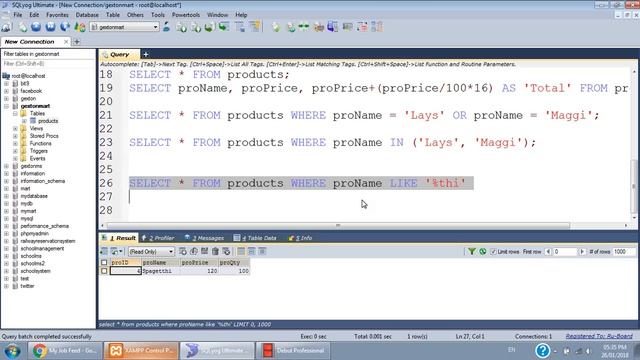Click the create new connection toolbar icon
The image size is (640, 360).
(x=7, y=27)
